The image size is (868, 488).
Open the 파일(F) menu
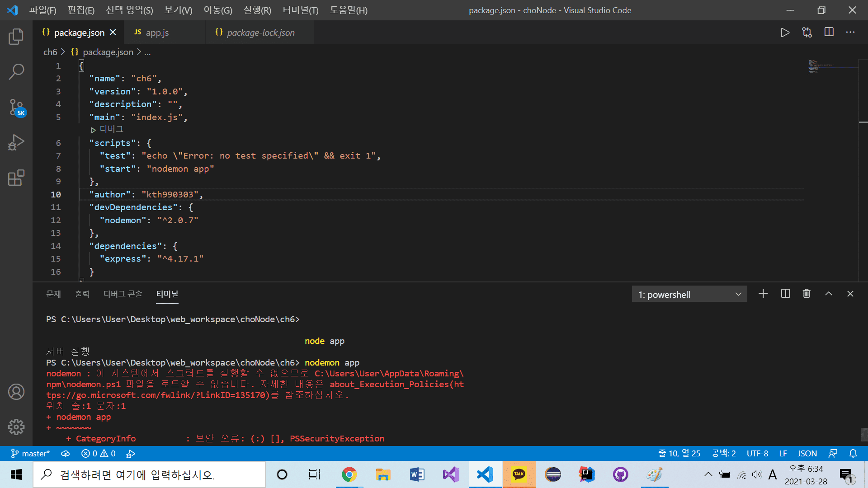click(43, 10)
